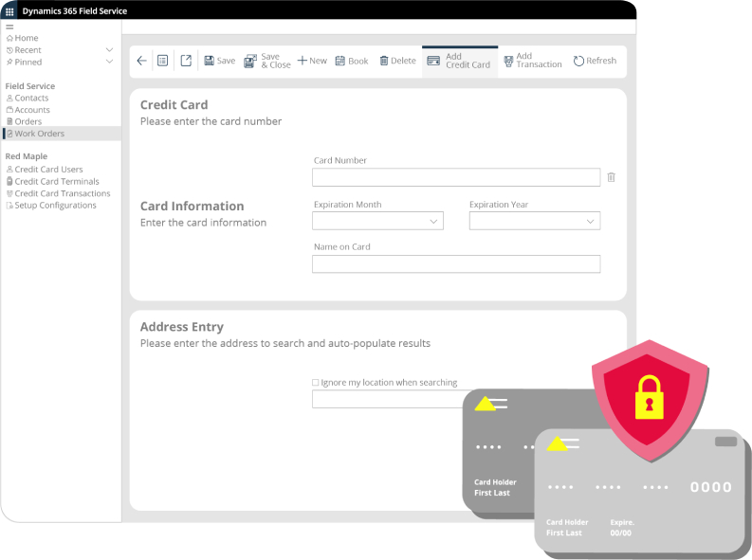Expand the Pinned section chevron
The width and height of the screenshot is (752, 560).
(x=109, y=62)
